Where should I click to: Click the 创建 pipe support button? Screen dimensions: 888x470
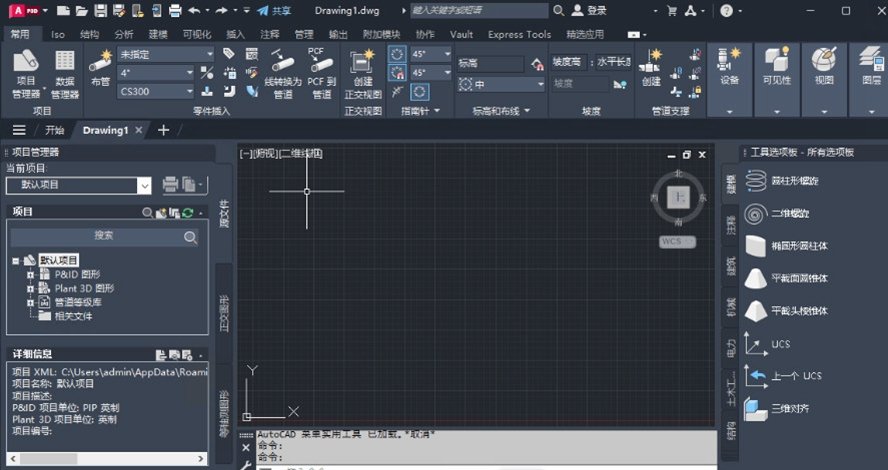coord(651,68)
